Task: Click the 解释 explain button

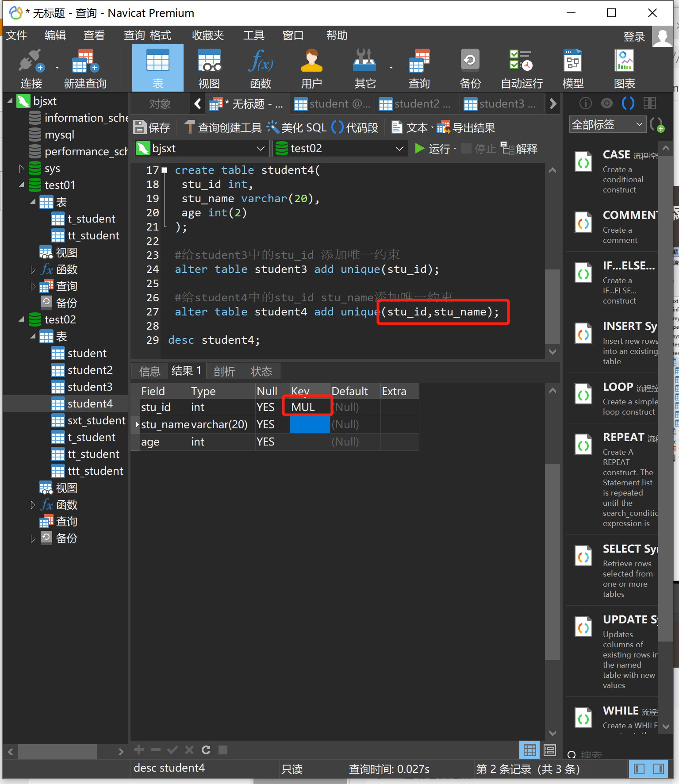Action: point(519,149)
